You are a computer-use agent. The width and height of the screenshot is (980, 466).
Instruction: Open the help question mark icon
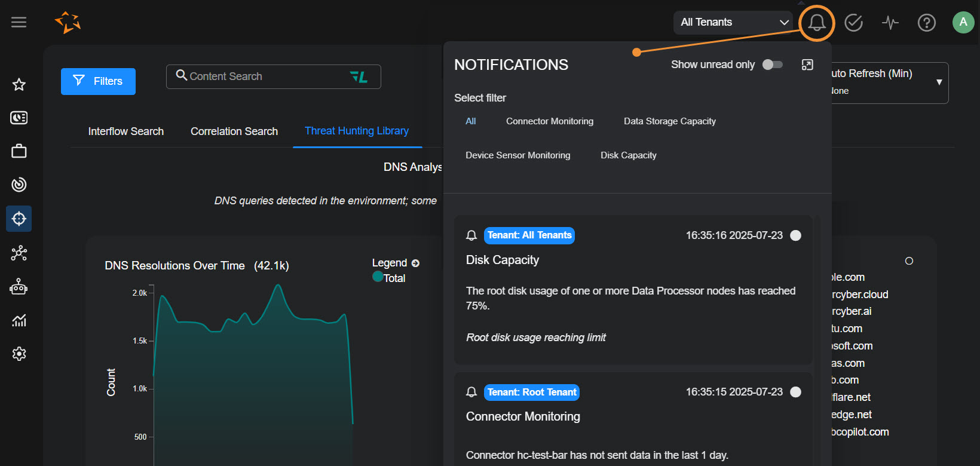[926, 23]
